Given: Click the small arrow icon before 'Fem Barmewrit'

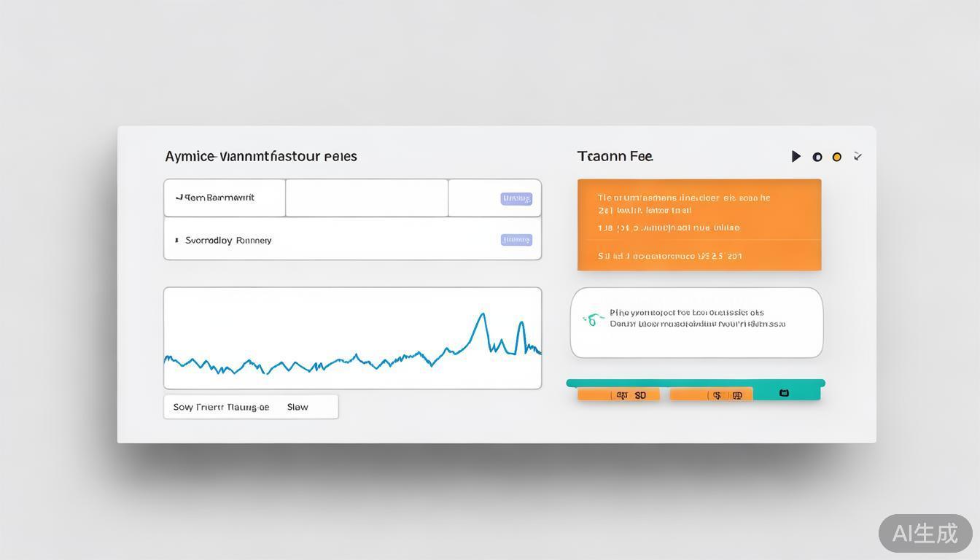Looking at the screenshot, I should (179, 198).
